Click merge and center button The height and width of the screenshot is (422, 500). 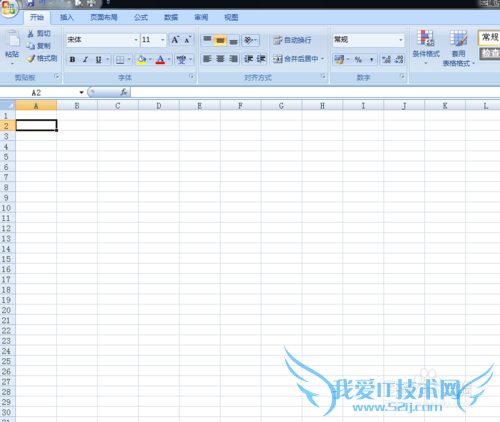pos(296,59)
